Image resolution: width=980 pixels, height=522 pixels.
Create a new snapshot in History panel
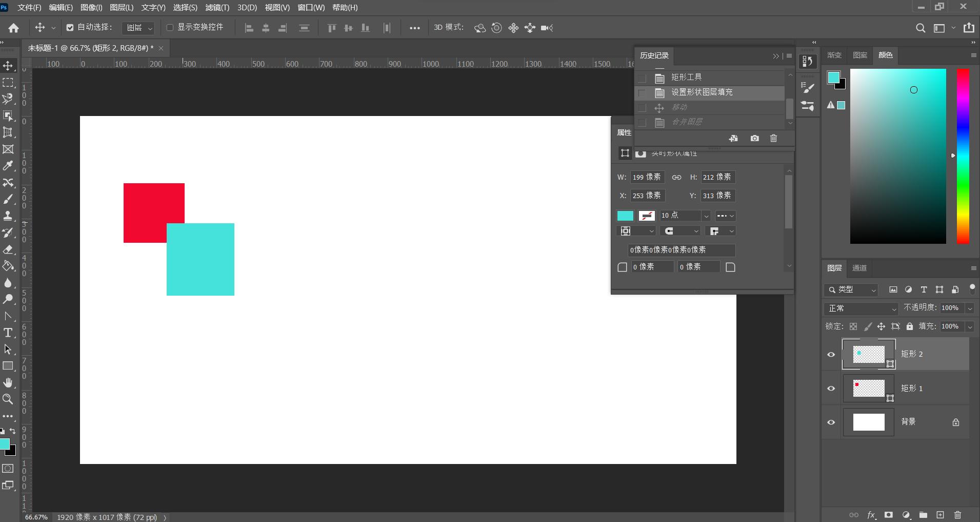pyautogui.click(x=754, y=138)
